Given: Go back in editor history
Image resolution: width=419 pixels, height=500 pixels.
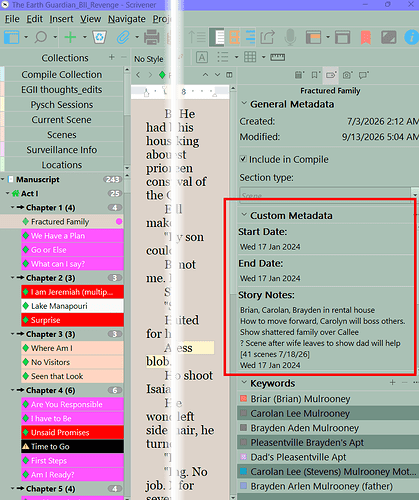Looking at the screenshot, I should pyautogui.click(x=138, y=75).
